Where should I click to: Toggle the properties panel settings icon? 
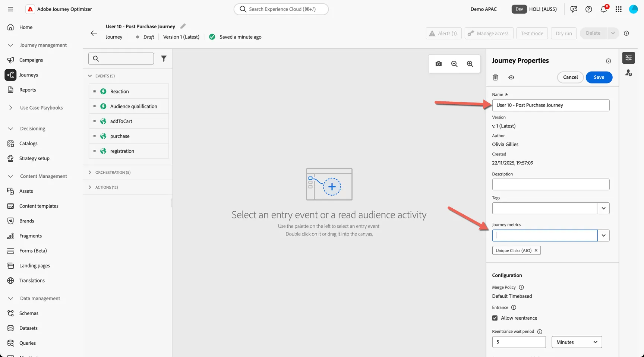629,58
